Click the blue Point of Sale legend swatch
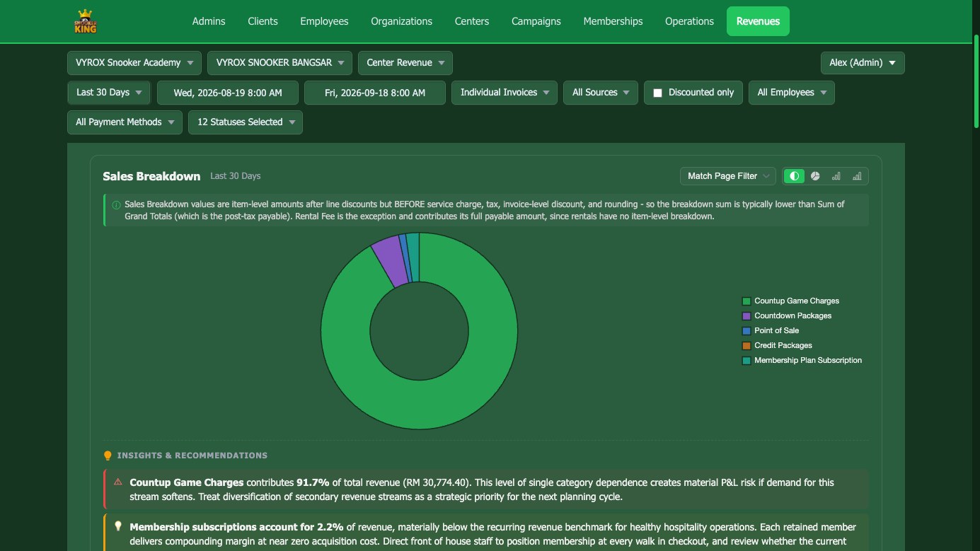The image size is (980, 551). [746, 331]
